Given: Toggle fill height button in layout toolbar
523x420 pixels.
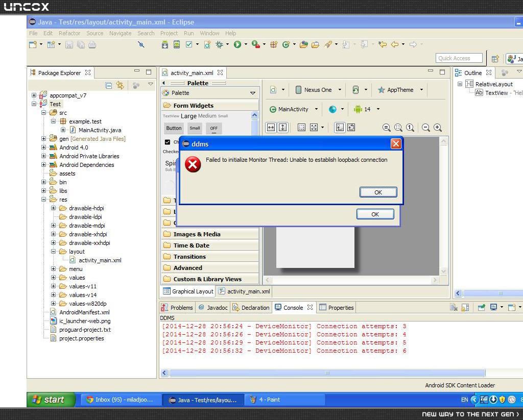Looking at the screenshot, I should click(282, 128).
